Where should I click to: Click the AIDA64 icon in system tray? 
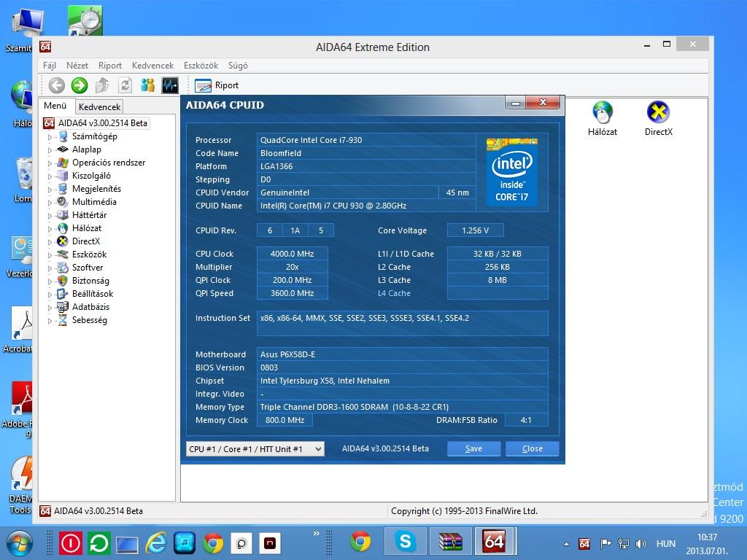click(584, 544)
